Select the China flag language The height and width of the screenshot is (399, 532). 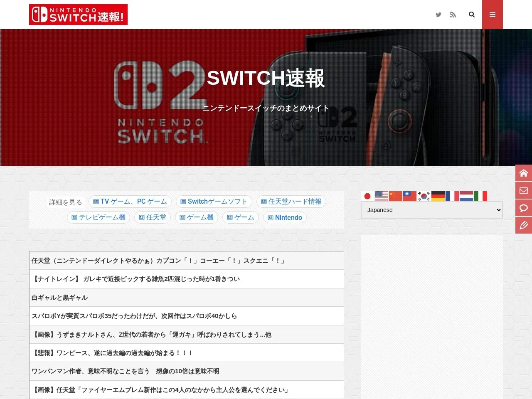396,196
